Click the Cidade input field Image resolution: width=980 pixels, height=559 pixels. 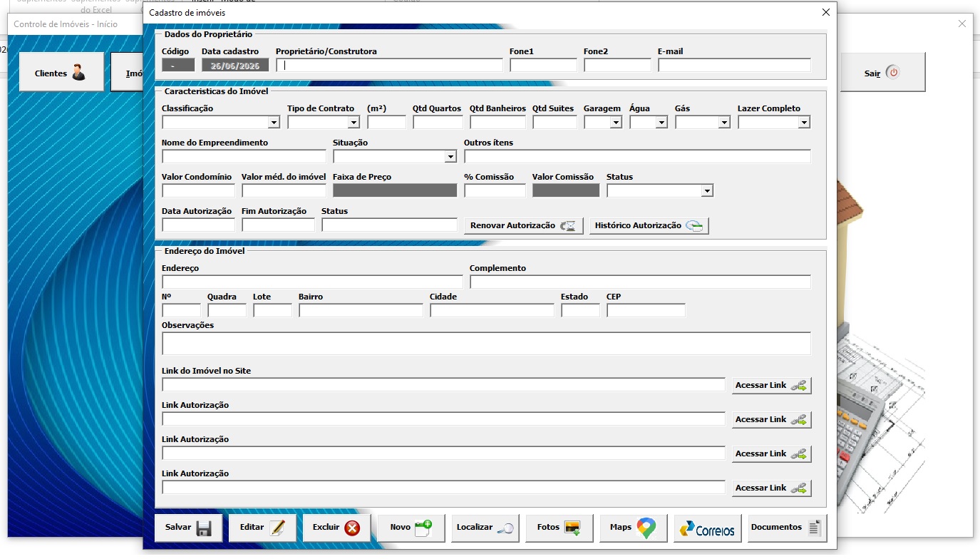point(492,311)
